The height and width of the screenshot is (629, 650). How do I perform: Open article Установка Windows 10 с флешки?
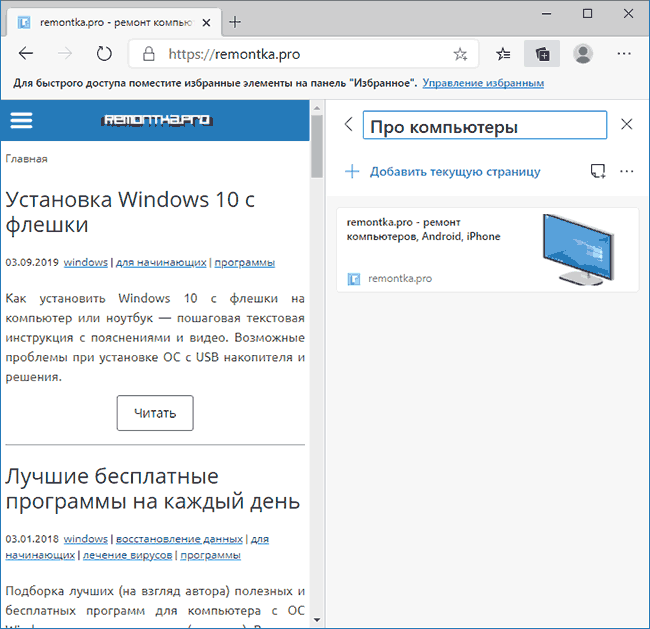(130, 212)
